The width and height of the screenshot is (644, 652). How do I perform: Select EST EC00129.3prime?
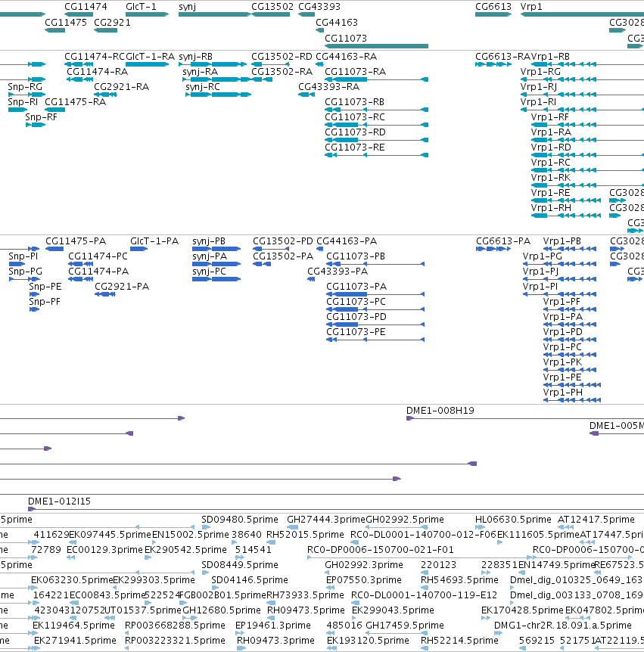tap(70, 557)
